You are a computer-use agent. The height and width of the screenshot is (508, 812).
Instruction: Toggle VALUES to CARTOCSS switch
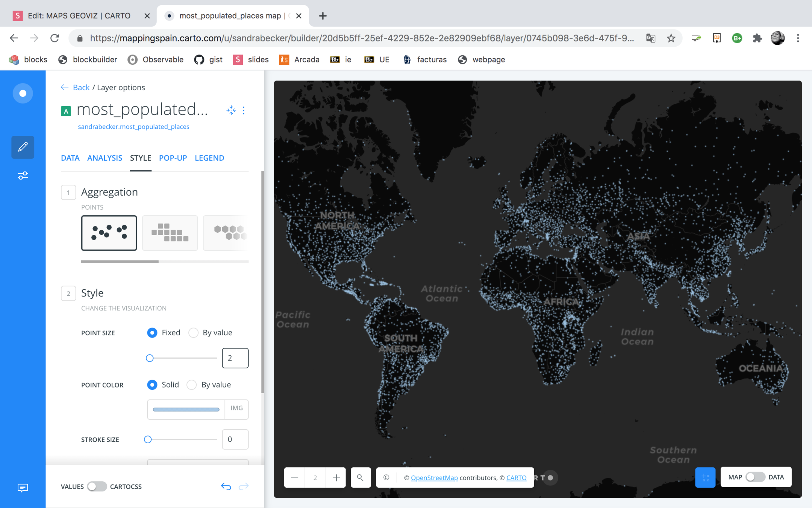[x=97, y=487]
